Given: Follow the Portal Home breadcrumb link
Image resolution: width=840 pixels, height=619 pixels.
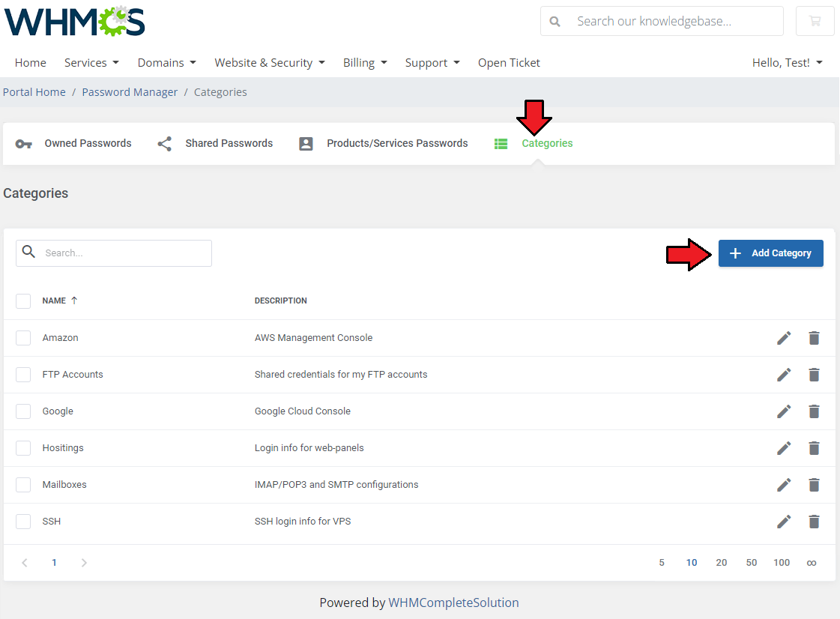Looking at the screenshot, I should point(34,92).
